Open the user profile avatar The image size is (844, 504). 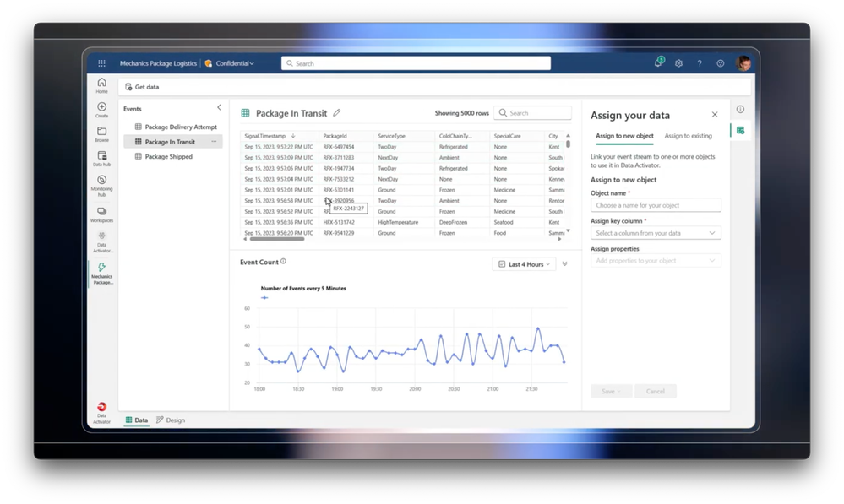click(743, 63)
